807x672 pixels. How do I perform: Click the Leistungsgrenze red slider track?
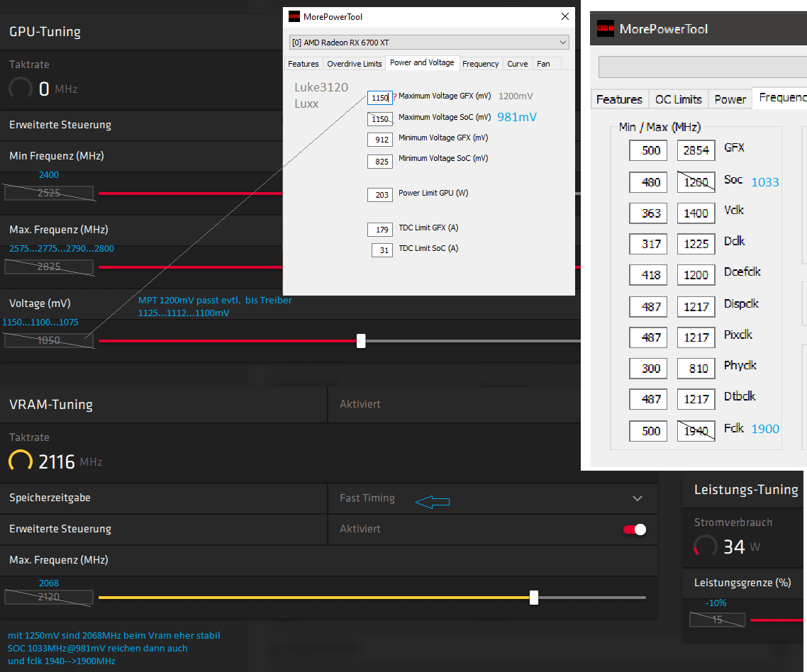[778, 620]
